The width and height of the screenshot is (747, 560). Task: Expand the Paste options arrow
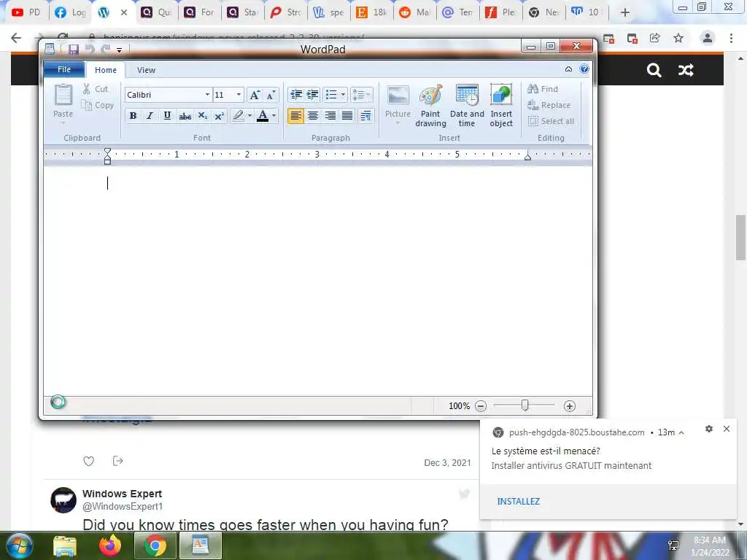tap(63, 122)
